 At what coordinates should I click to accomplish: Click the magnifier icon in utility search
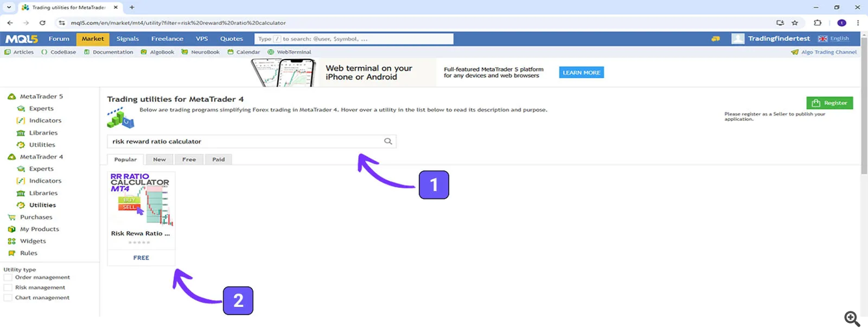388,142
